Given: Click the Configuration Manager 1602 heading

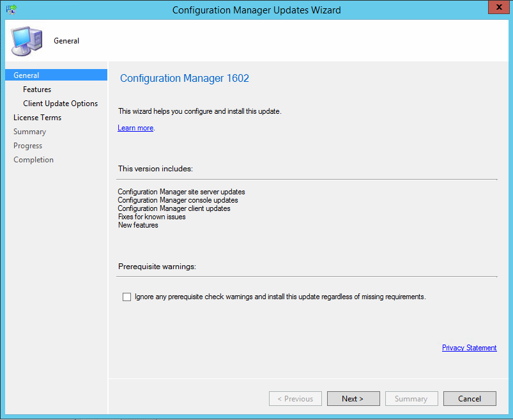Looking at the screenshot, I should (x=185, y=79).
